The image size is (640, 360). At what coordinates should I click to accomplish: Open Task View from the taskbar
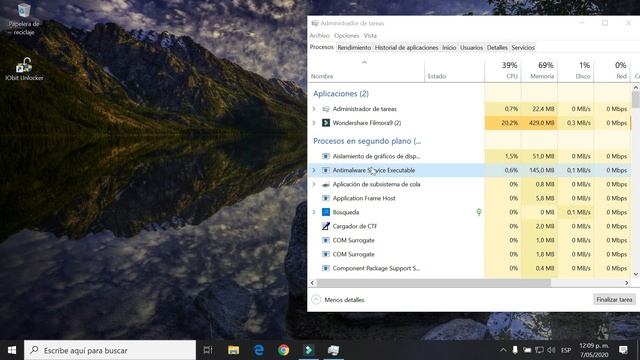[208, 350]
